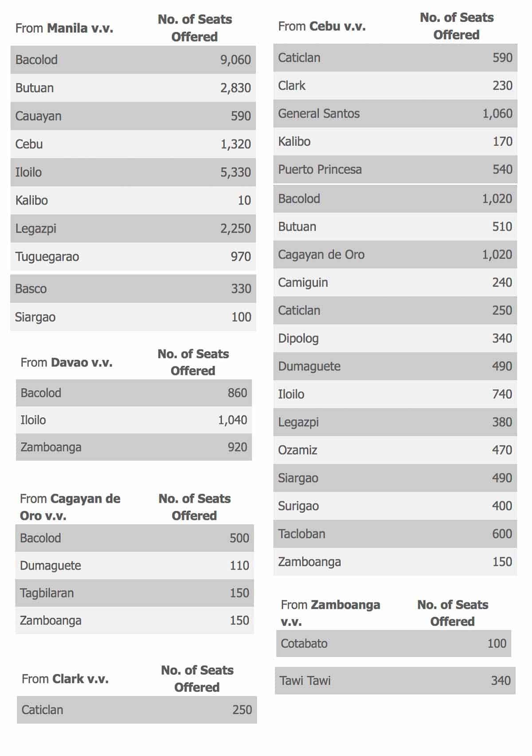Image resolution: width=532 pixels, height=756 pixels.
Task: Click the Cauayan destination row
Action: [133, 116]
